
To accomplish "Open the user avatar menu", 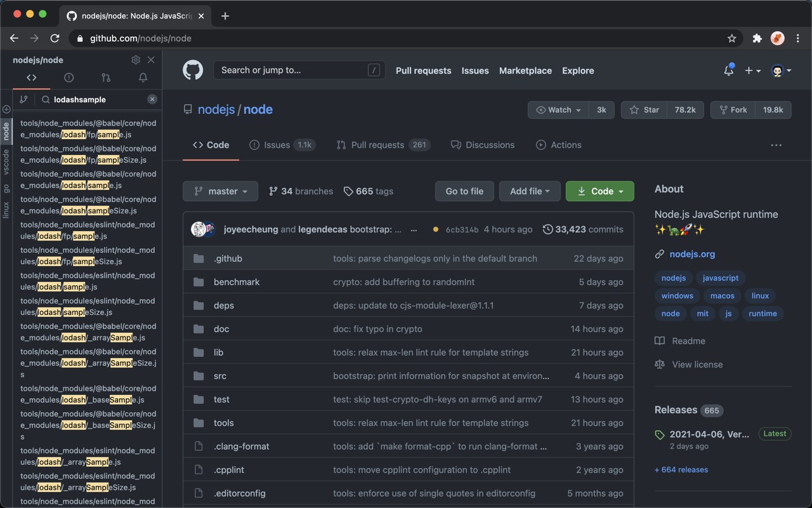I will coord(781,70).
